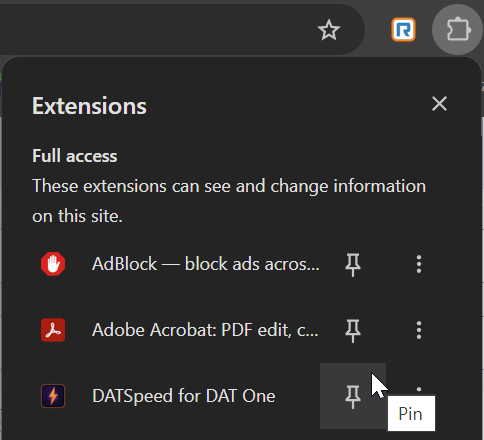Screen dimensions: 484x440
Task: Click the DATSpeed lightning bolt icon
Action: [53, 396]
